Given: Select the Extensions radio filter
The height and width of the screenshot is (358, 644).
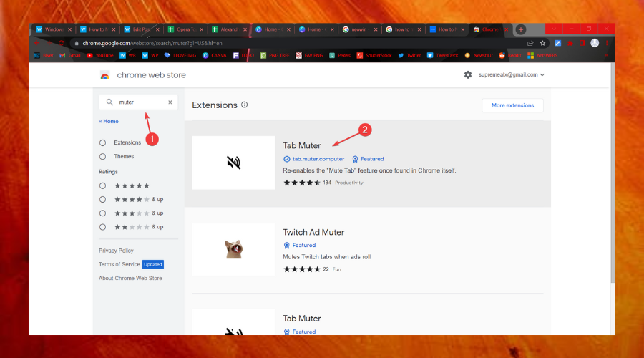Looking at the screenshot, I should pos(102,142).
